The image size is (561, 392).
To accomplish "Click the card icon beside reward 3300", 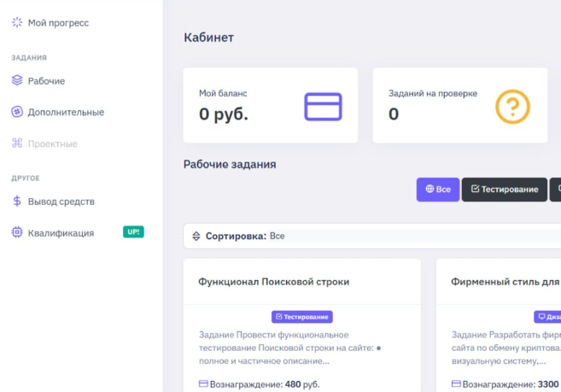I will (456, 384).
